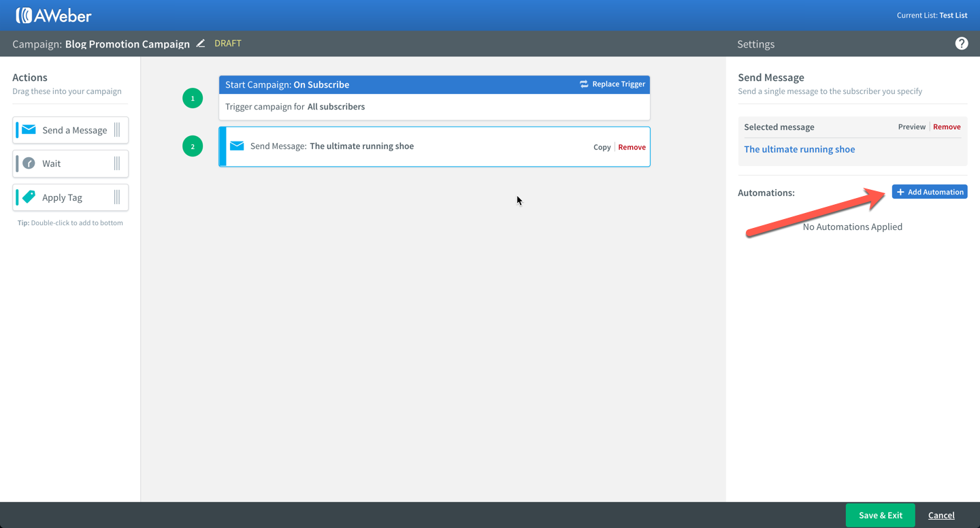Click the Wait clock icon
The width and height of the screenshot is (980, 528).
point(29,163)
